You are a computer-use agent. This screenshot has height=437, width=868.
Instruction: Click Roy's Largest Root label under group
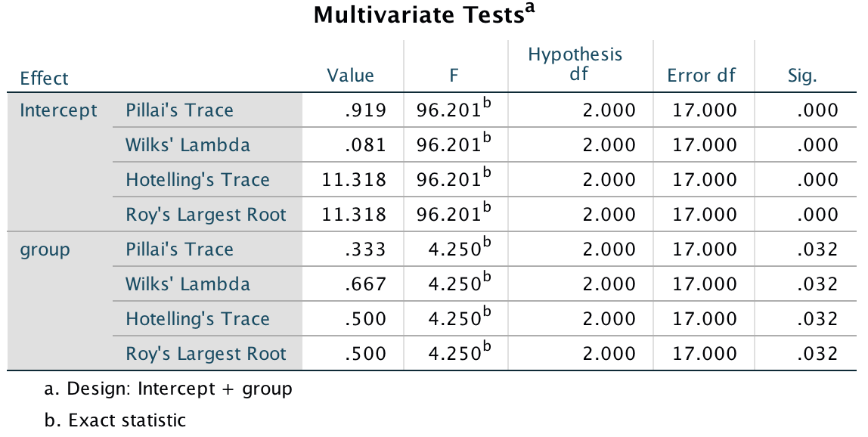[206, 354]
